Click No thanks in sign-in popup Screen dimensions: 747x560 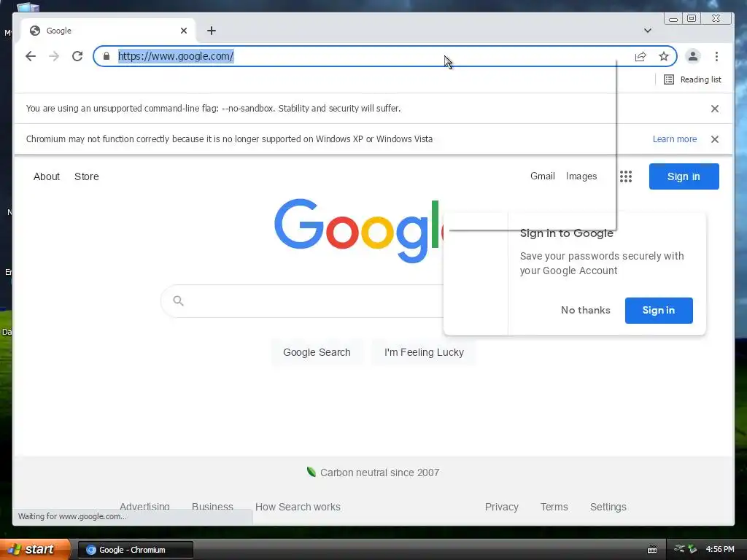(586, 311)
